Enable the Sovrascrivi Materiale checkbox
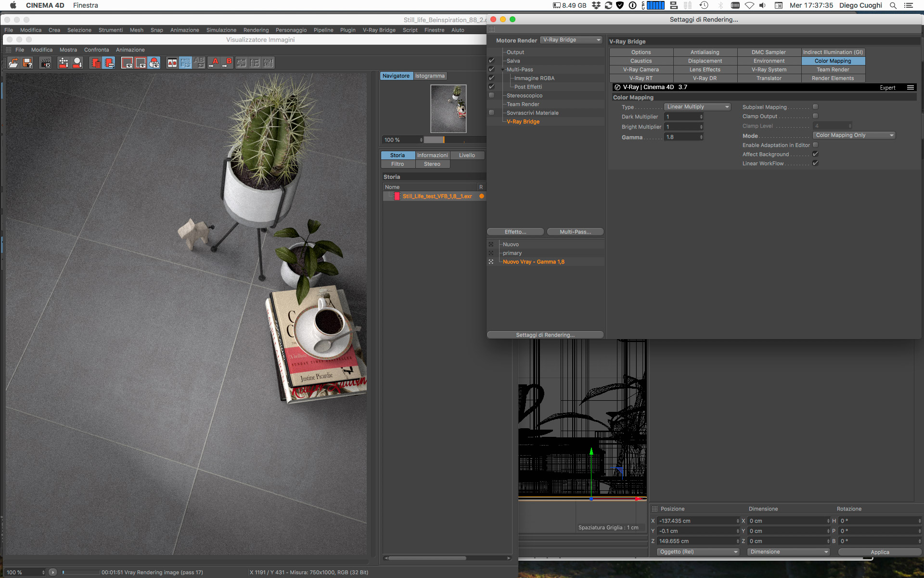The height and width of the screenshot is (578, 924). [x=491, y=113]
